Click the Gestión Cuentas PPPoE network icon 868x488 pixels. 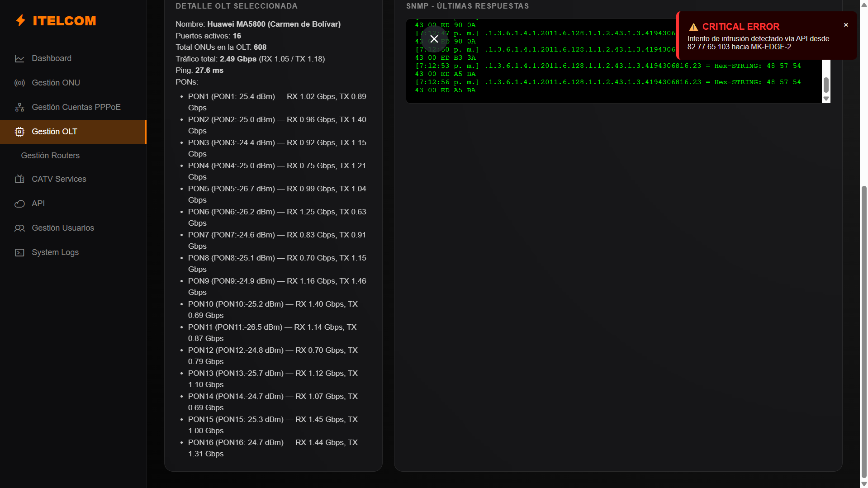tap(19, 107)
